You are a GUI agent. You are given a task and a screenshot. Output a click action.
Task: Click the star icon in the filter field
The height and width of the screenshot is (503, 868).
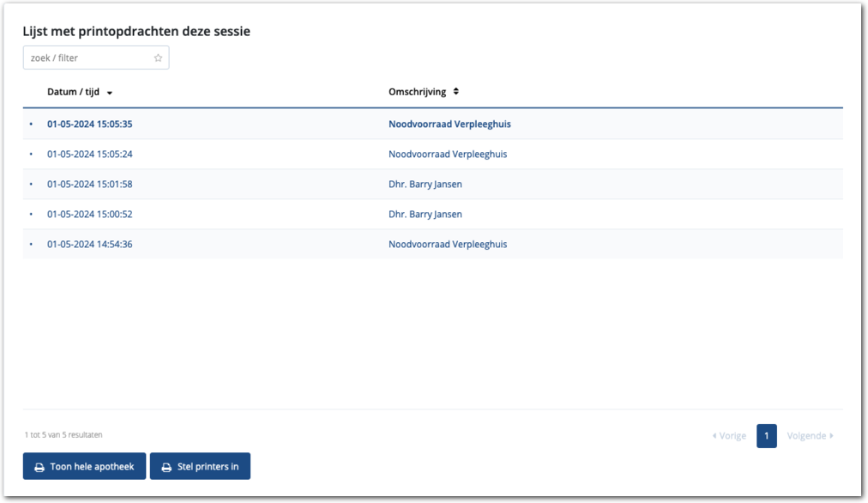pyautogui.click(x=158, y=58)
